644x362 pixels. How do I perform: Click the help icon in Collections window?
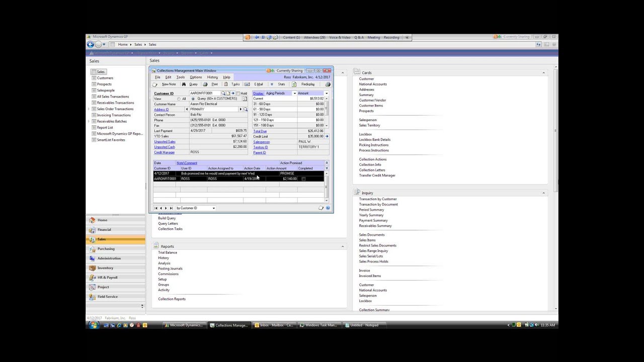tap(328, 208)
